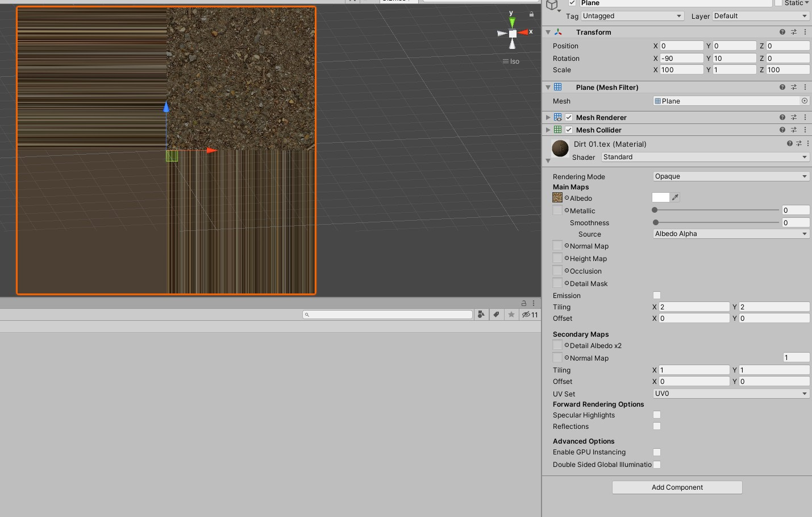Click Search by Type icon in Project panel
The image size is (812, 517).
point(481,315)
